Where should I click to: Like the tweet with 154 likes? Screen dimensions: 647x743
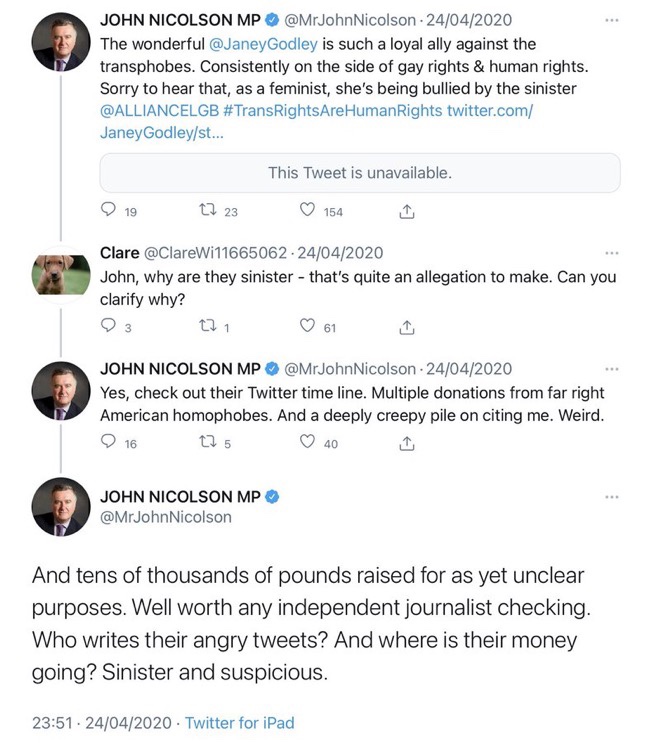click(309, 211)
